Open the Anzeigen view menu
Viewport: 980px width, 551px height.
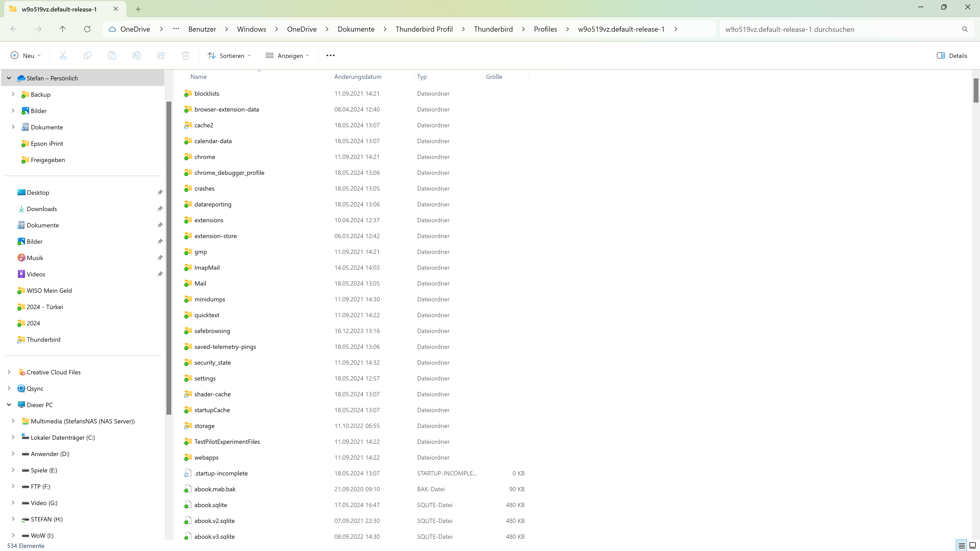pyautogui.click(x=287, y=56)
